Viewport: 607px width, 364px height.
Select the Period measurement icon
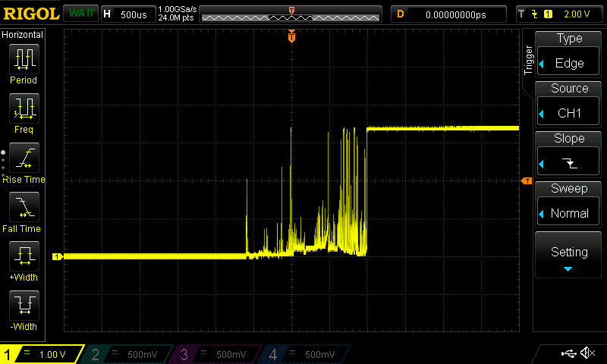tap(24, 59)
